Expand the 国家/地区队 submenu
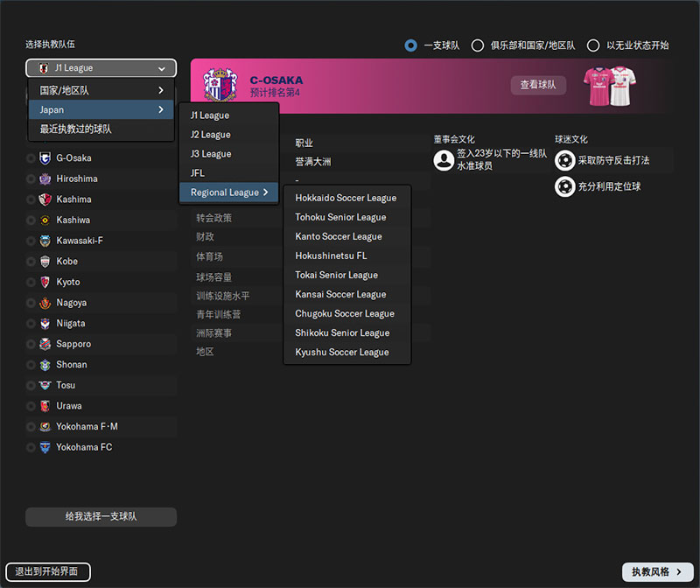 (x=101, y=91)
